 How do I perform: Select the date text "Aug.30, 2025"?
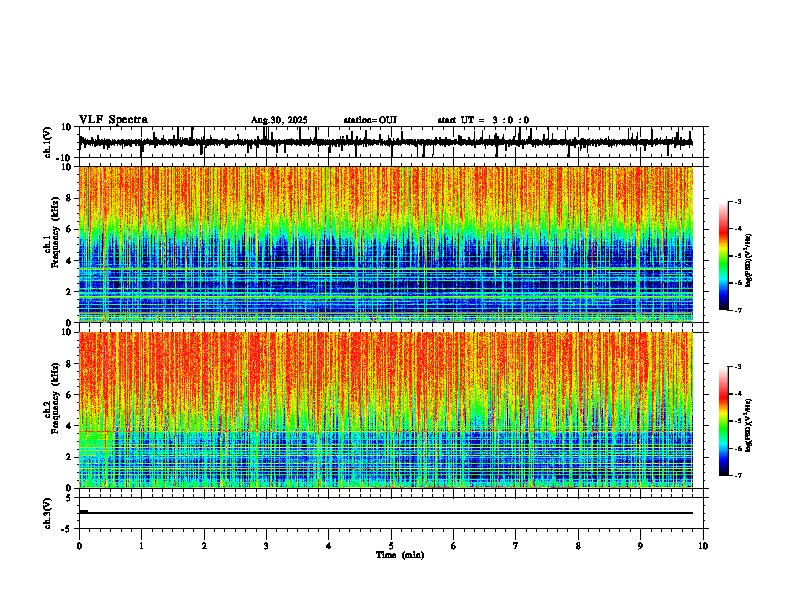[279, 120]
